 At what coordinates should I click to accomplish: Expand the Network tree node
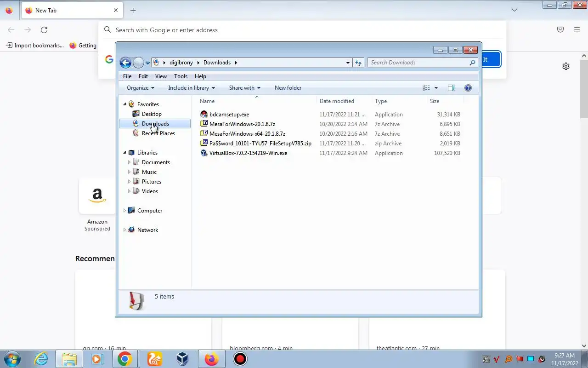(x=124, y=230)
